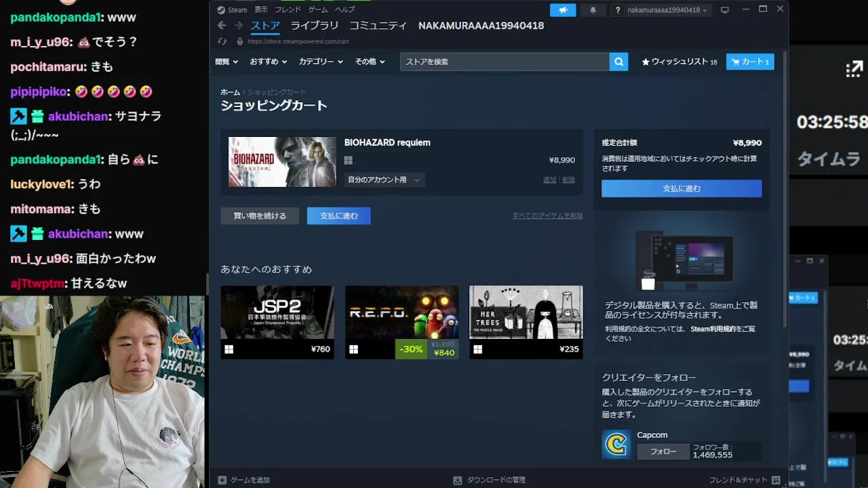The image size is (868, 488).
Task: Click the BIOHAZARD requiem title link
Action: [x=387, y=142]
